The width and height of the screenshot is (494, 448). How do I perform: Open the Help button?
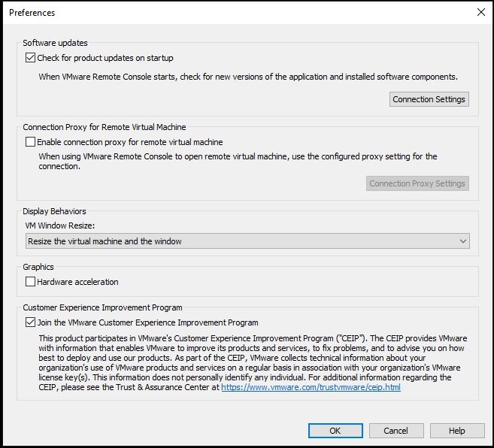click(x=457, y=431)
